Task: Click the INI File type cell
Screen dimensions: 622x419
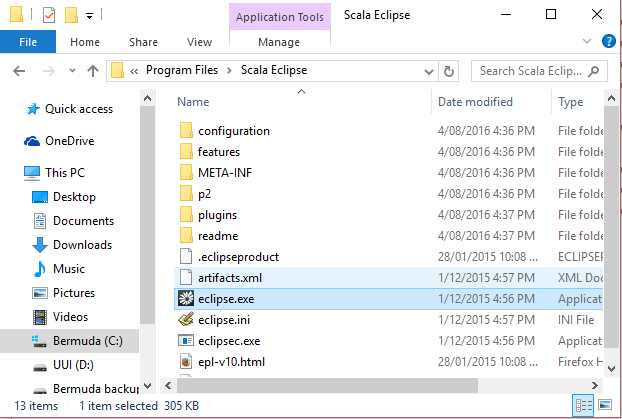Action: pos(576,320)
